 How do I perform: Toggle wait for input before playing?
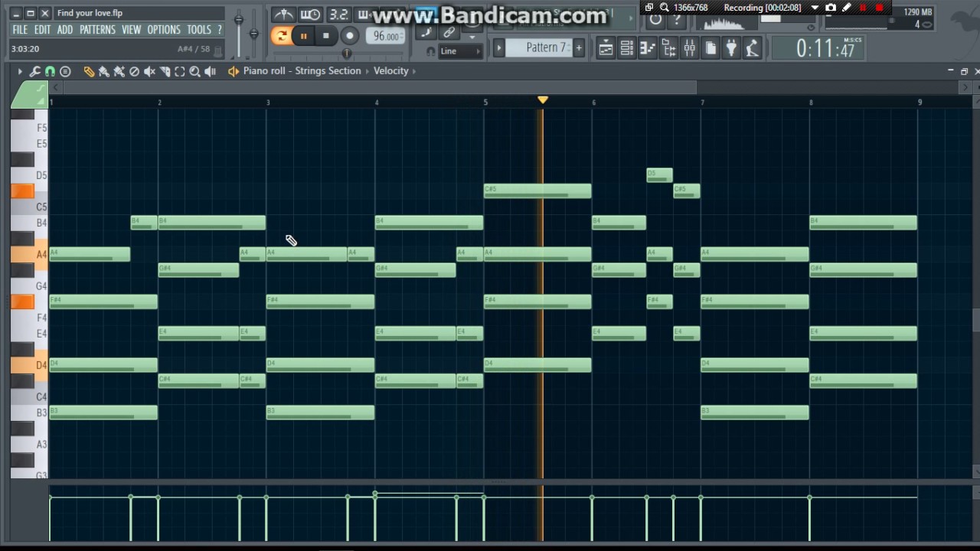pyautogui.click(x=310, y=15)
